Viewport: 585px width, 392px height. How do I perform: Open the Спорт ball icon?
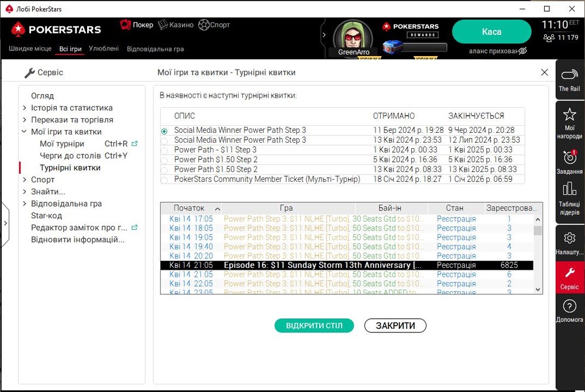tap(204, 25)
